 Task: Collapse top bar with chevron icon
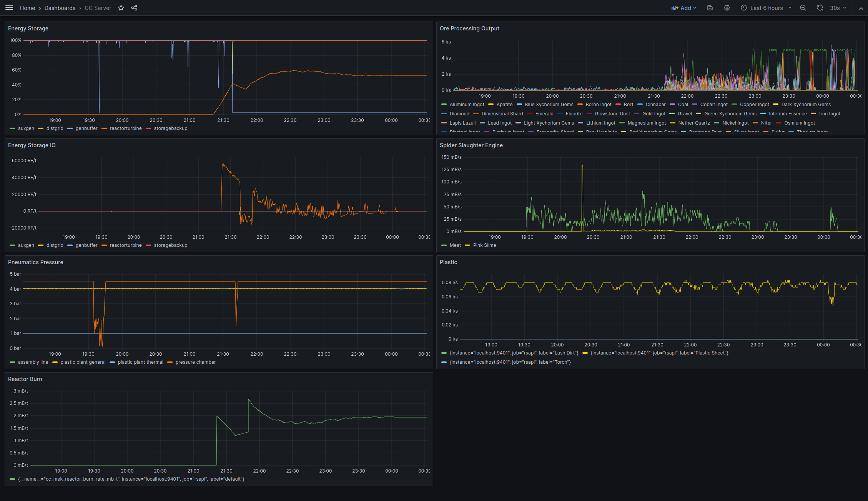[861, 8]
